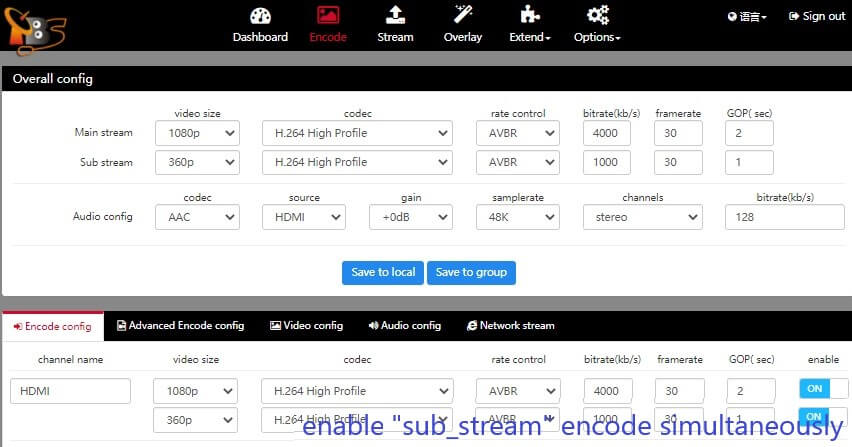The width and height of the screenshot is (852, 447).
Task: Toggle the HDMI main stream enable switch
Action: click(x=822, y=390)
